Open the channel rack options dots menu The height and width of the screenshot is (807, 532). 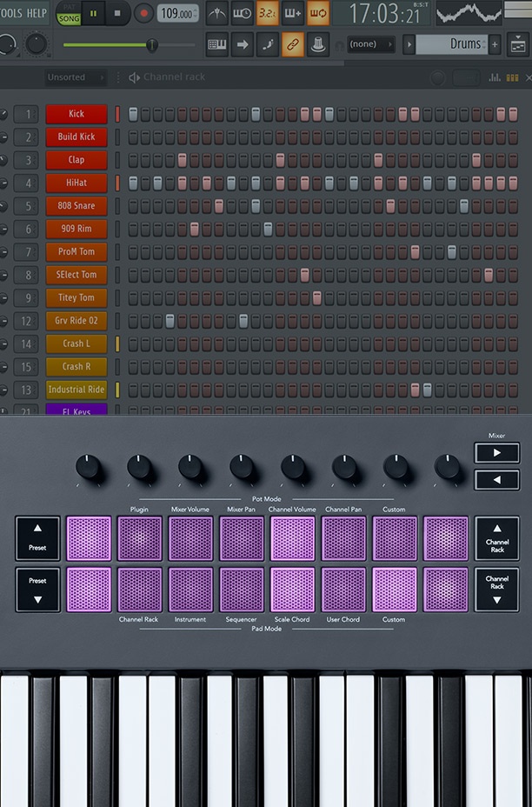(x=118, y=77)
